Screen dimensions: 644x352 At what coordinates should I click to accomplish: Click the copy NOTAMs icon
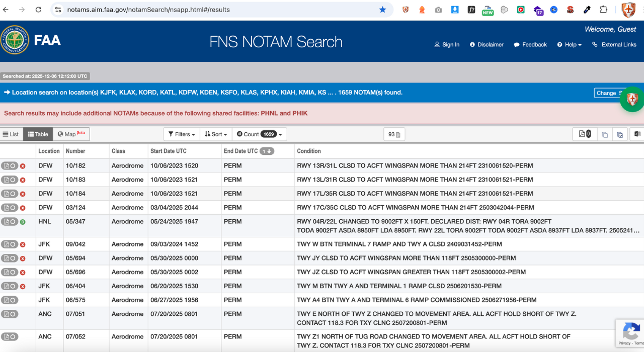pyautogui.click(x=605, y=134)
